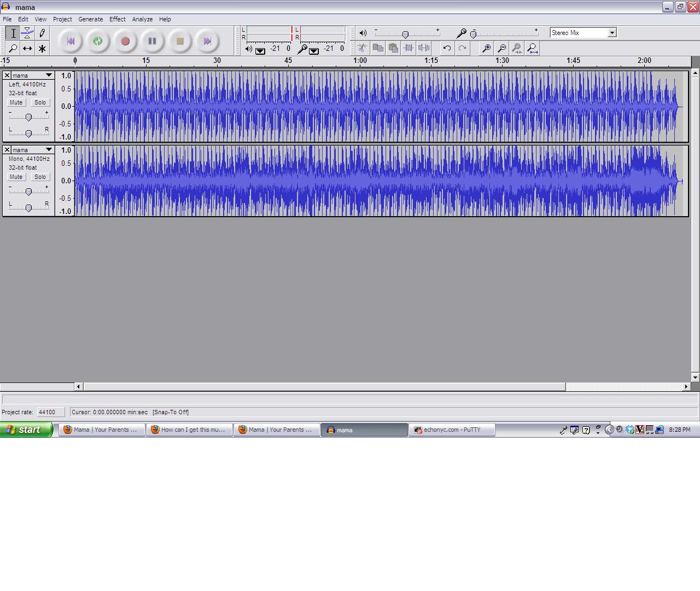Switch to echonyc.com PuTTY taskbar window
This screenshot has height=591, width=700.
point(452,430)
